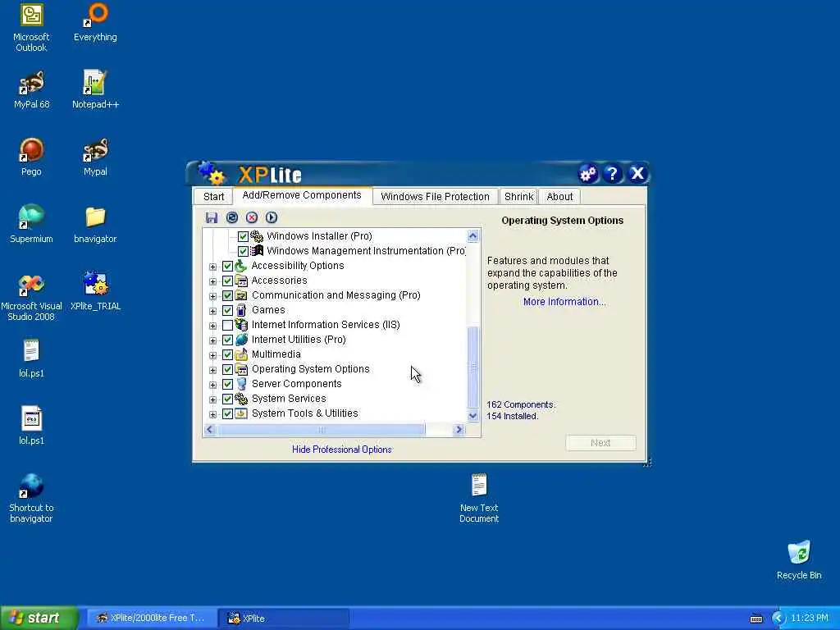Viewport: 840px width, 630px height.
Task: Select XPlite_TRIAL desktop icon
Action: point(95,291)
